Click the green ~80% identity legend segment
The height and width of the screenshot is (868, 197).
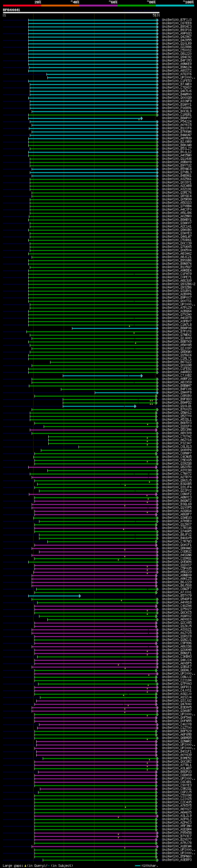(x=137, y=6)
